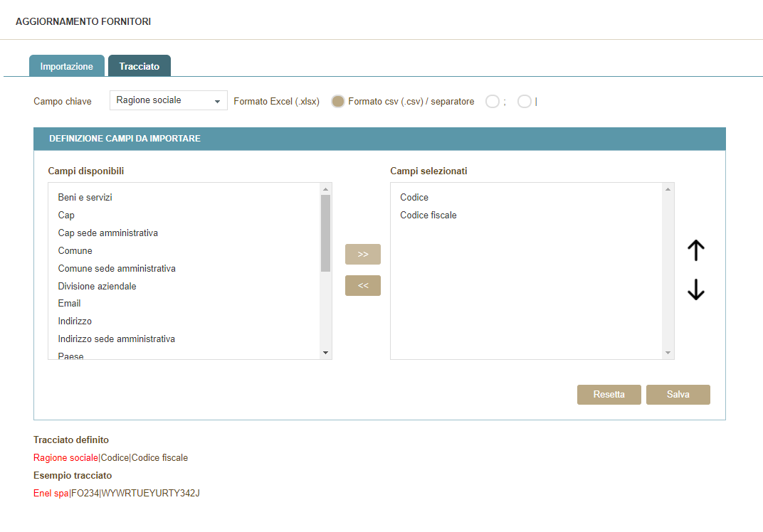The height and width of the screenshot is (532, 763).
Task: Switch to the Tracciato tab
Action: click(x=140, y=66)
